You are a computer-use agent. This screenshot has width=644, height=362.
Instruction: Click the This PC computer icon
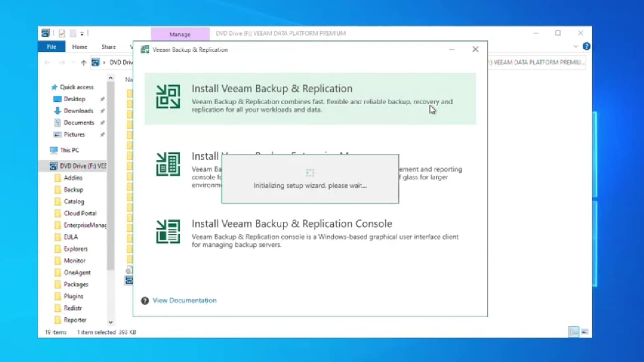point(54,150)
